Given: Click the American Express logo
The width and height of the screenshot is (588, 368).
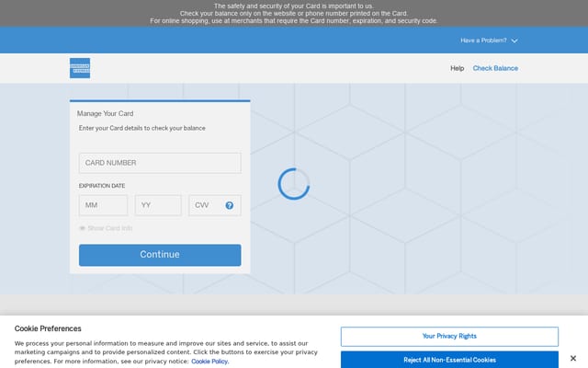Looking at the screenshot, I should (80, 68).
